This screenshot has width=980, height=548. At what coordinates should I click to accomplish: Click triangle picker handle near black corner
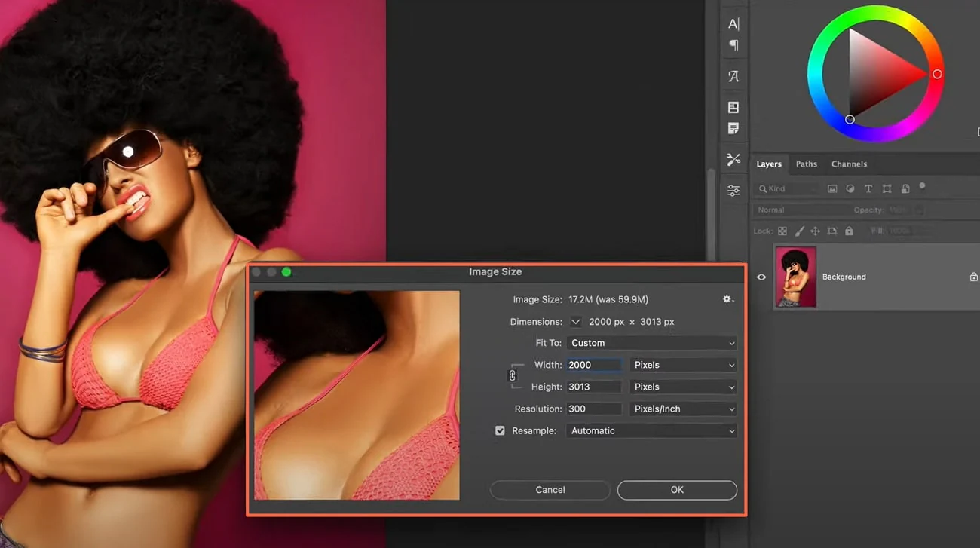[850, 119]
